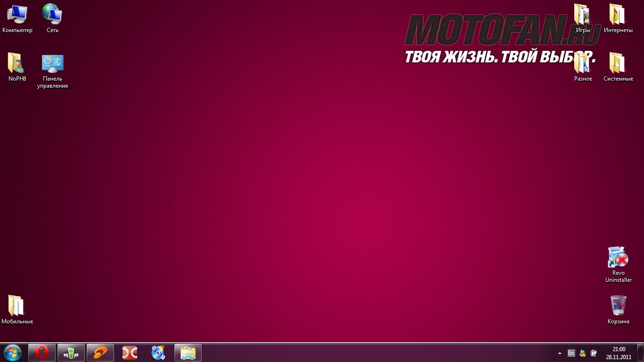Open the orange jetAudio taskbar icon
The height and width of the screenshot is (362, 644).
tap(100, 353)
